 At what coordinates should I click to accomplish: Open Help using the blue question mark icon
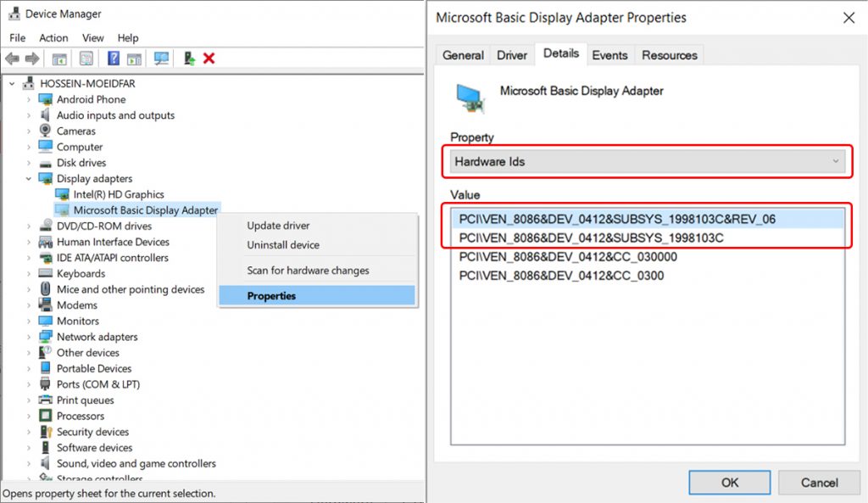pos(113,59)
